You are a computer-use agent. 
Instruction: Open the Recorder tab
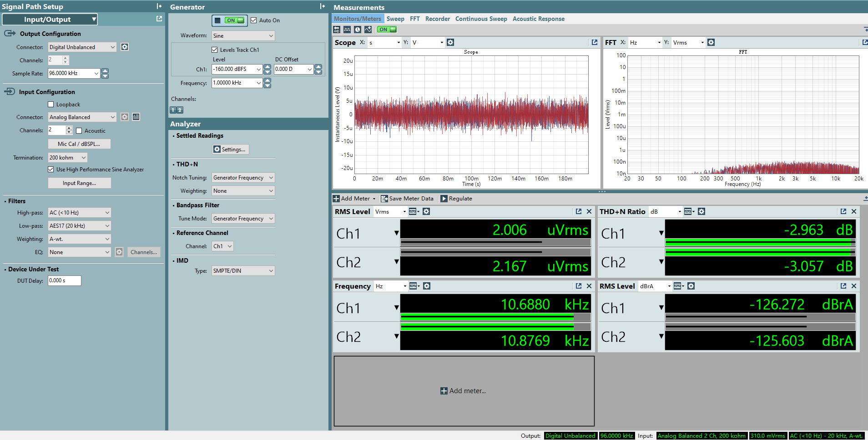point(438,19)
